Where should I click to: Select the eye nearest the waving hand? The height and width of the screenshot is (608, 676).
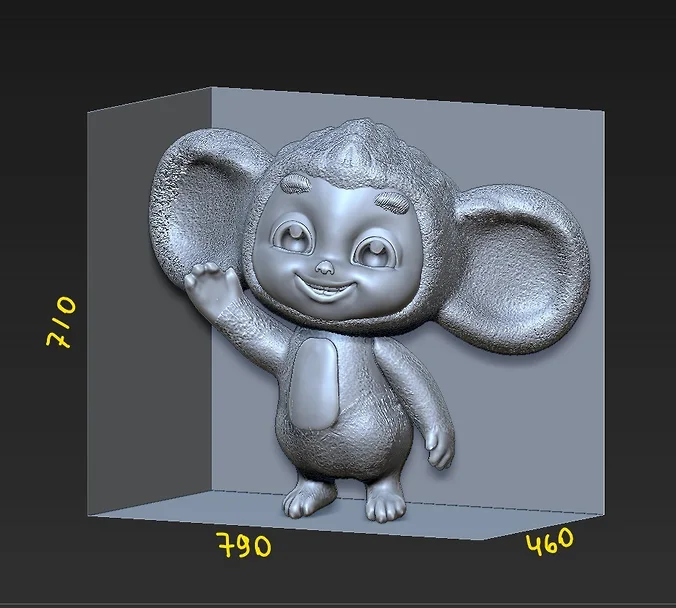[295, 237]
